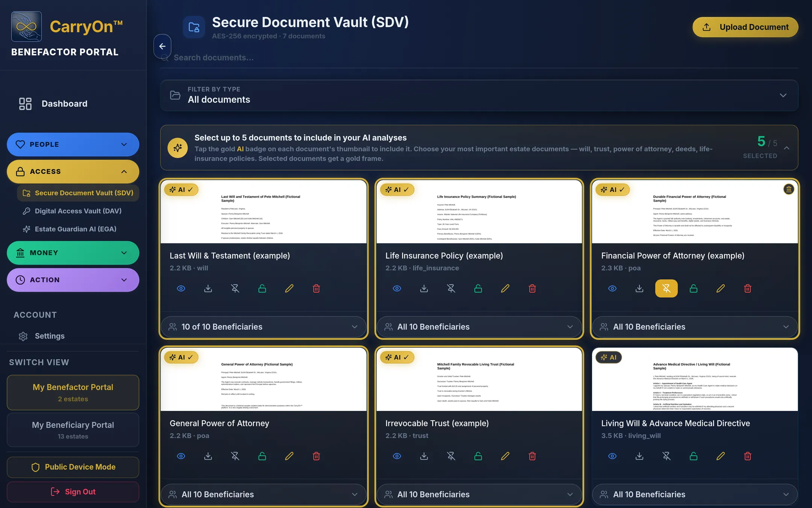This screenshot has height=508, width=812.
Task: Click the Sign Out button
Action: pos(73,492)
